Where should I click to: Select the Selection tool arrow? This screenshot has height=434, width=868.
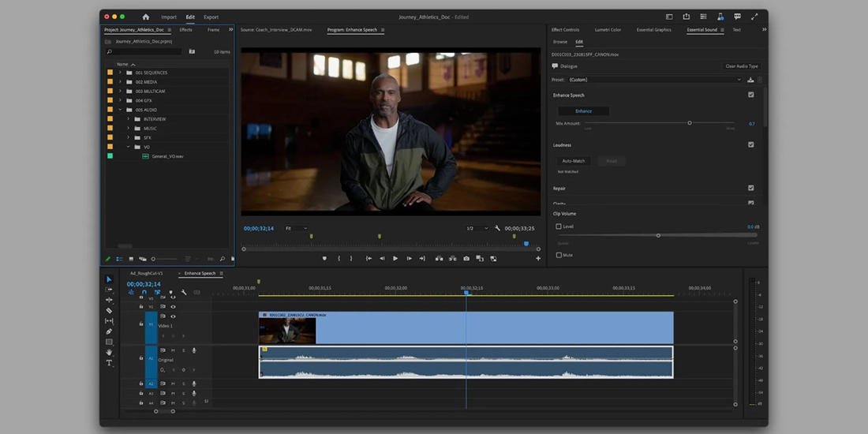tap(109, 279)
